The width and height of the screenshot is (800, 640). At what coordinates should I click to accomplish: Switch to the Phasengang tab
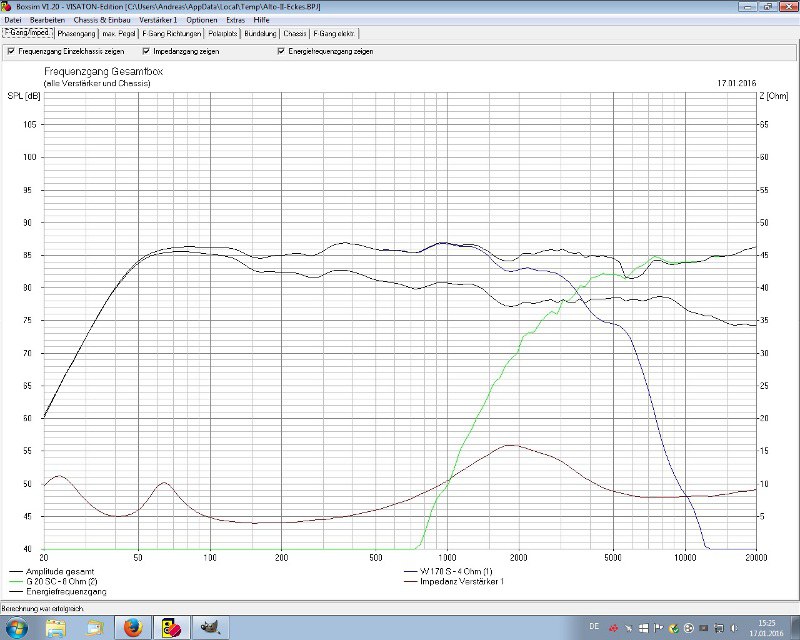coord(76,33)
